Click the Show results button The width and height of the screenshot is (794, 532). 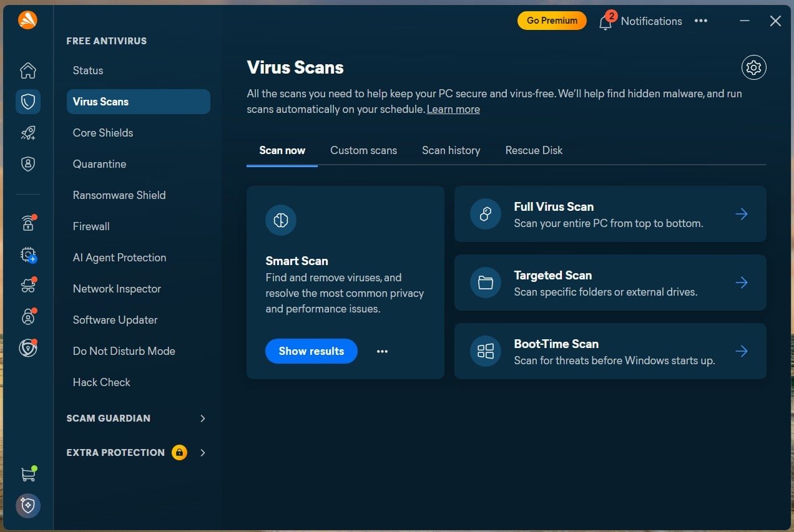311,351
